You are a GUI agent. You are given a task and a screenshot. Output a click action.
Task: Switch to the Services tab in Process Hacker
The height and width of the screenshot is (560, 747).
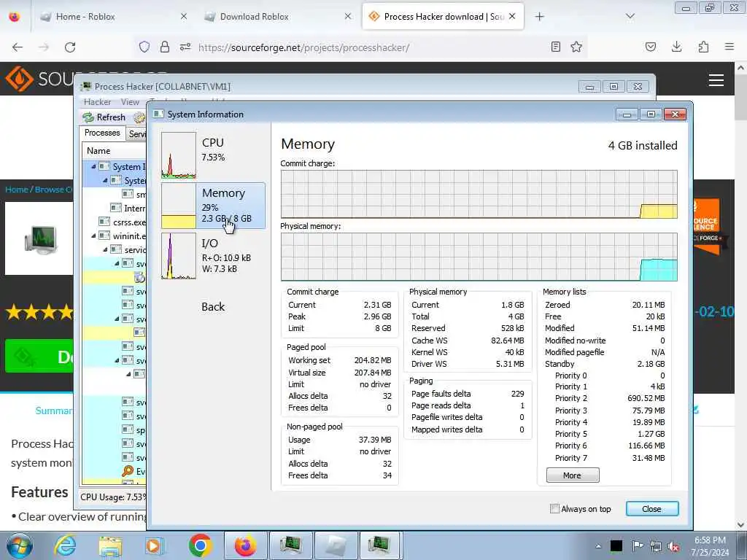pos(136,134)
